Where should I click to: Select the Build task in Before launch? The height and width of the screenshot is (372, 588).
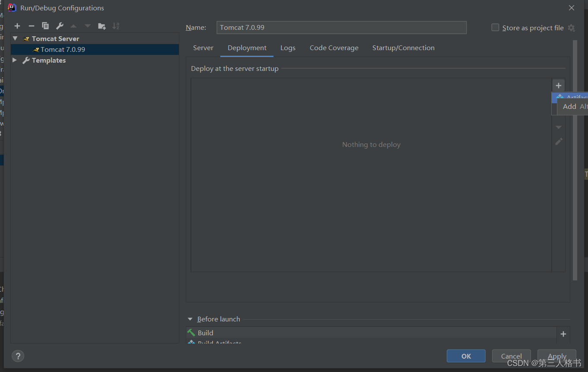pyautogui.click(x=372, y=333)
